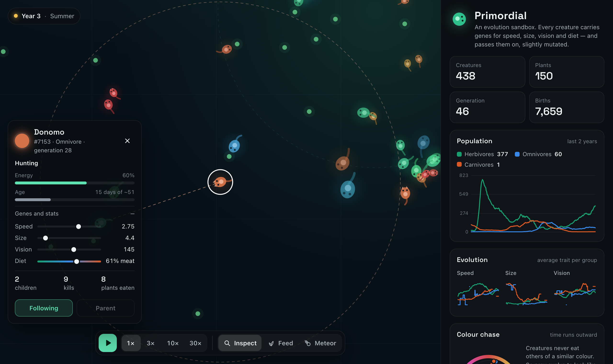Set simulation speed to 3×
Viewport: 613px width, 364px height.
(x=151, y=343)
